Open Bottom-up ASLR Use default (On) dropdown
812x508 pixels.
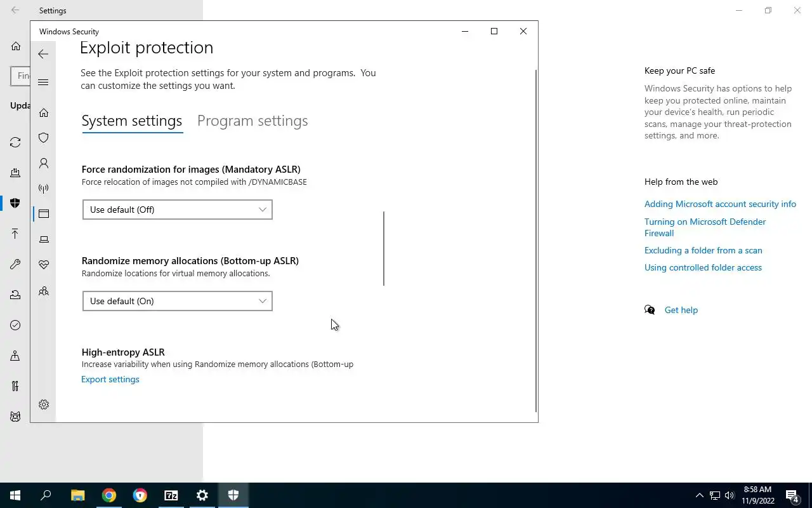coord(178,301)
